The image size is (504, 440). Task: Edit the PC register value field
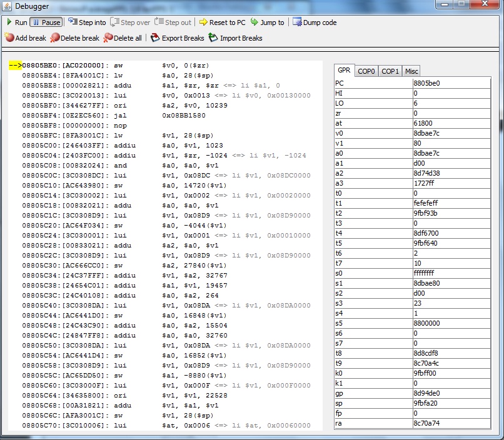[x=451, y=83]
